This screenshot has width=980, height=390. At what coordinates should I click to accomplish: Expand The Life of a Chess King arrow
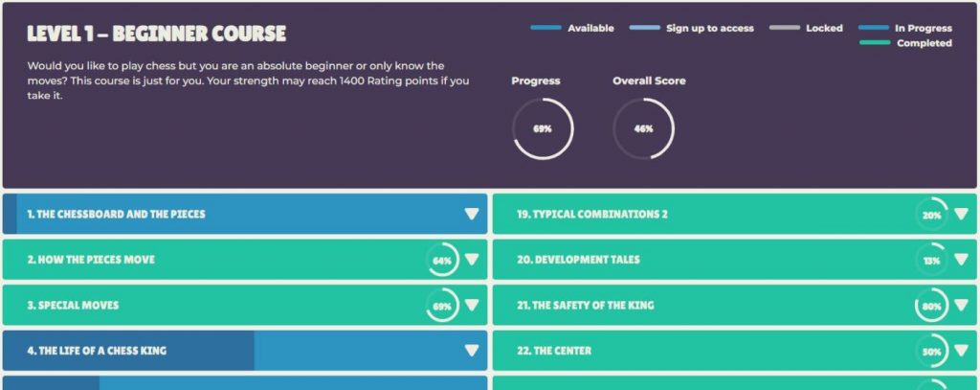pos(472,351)
